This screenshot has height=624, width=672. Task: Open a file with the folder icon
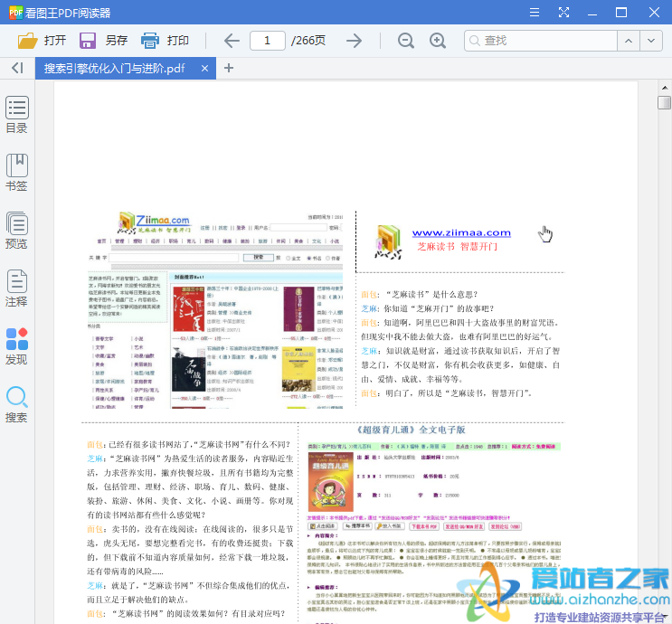click(28, 41)
